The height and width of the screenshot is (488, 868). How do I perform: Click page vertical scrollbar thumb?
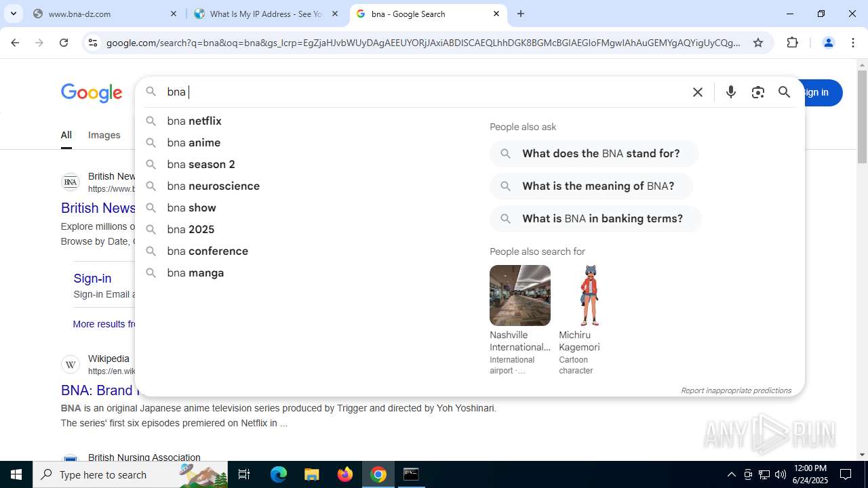click(862, 117)
